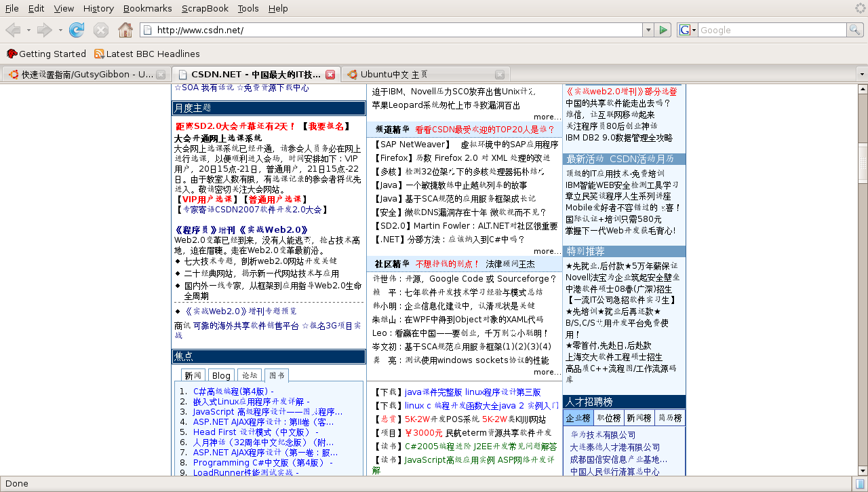Open the java课件完整版 download link
Image resolution: width=868 pixels, height=492 pixels.
click(x=433, y=392)
